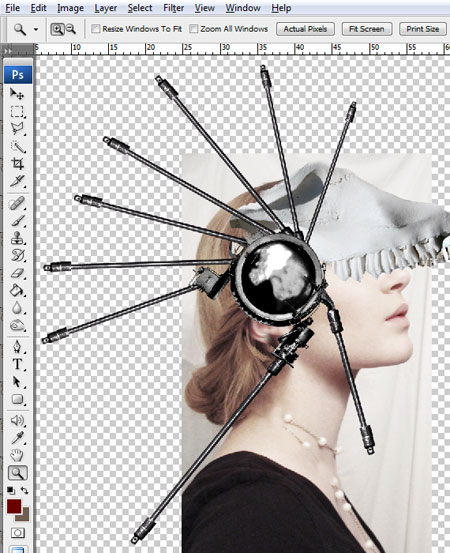Open the Zoom tool preset dropdown arrow

pyautogui.click(x=36, y=29)
